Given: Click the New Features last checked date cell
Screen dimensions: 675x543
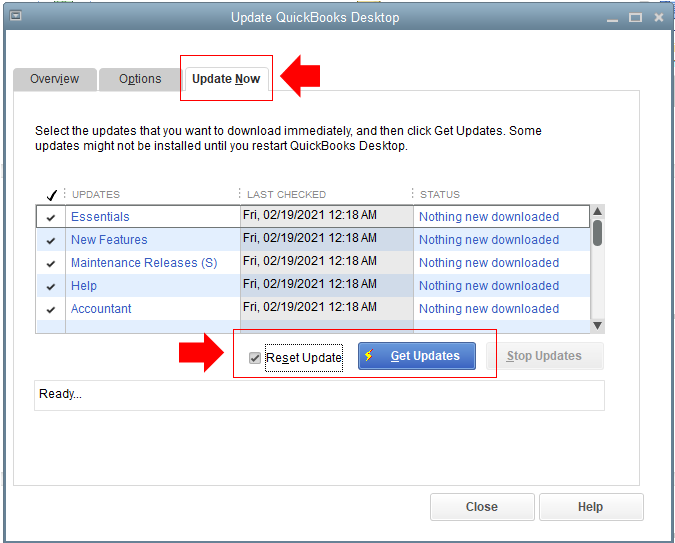Looking at the screenshot, I should [x=327, y=239].
